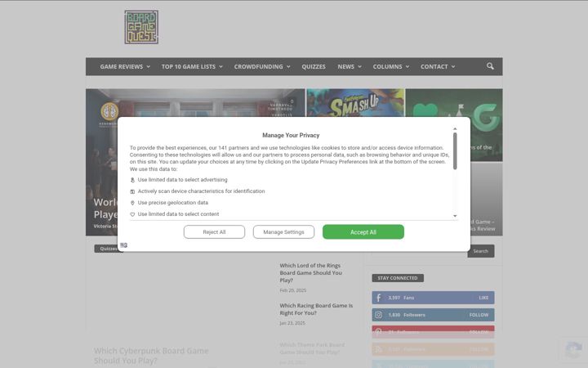Click 'Use limited data to select content' text
The image size is (588, 368).
[178, 214]
